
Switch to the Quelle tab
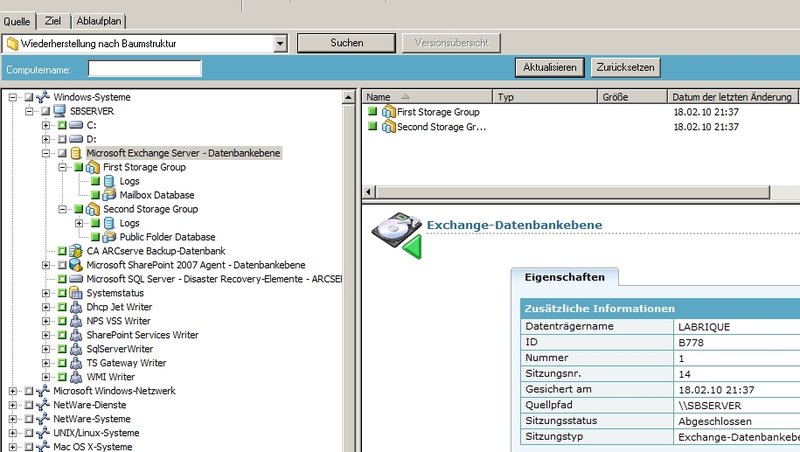coord(17,21)
